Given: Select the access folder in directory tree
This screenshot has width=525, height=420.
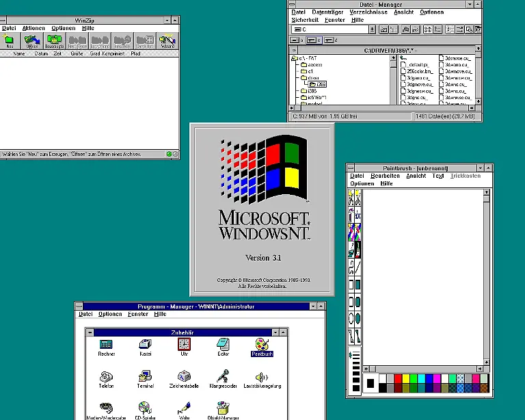Looking at the screenshot, I should [312, 64].
